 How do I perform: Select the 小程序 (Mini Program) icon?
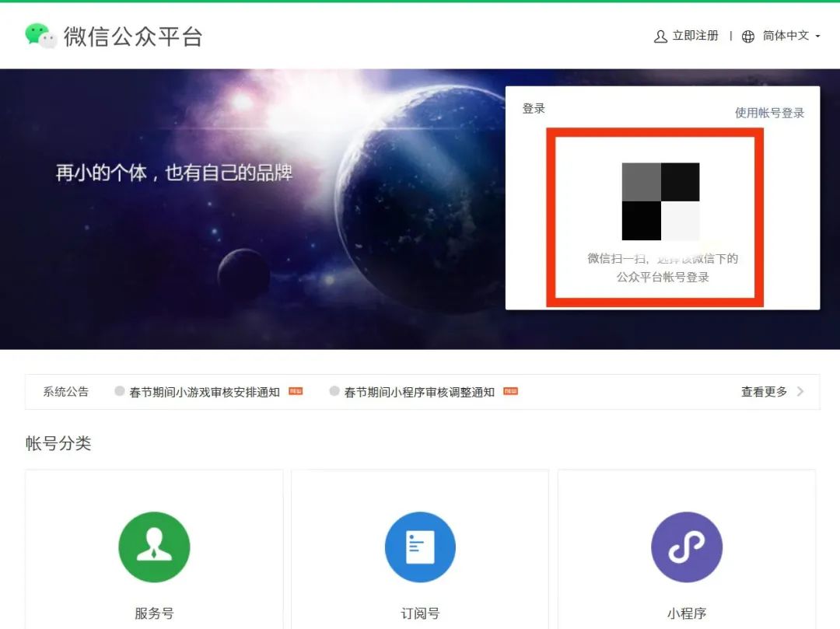[x=687, y=547]
